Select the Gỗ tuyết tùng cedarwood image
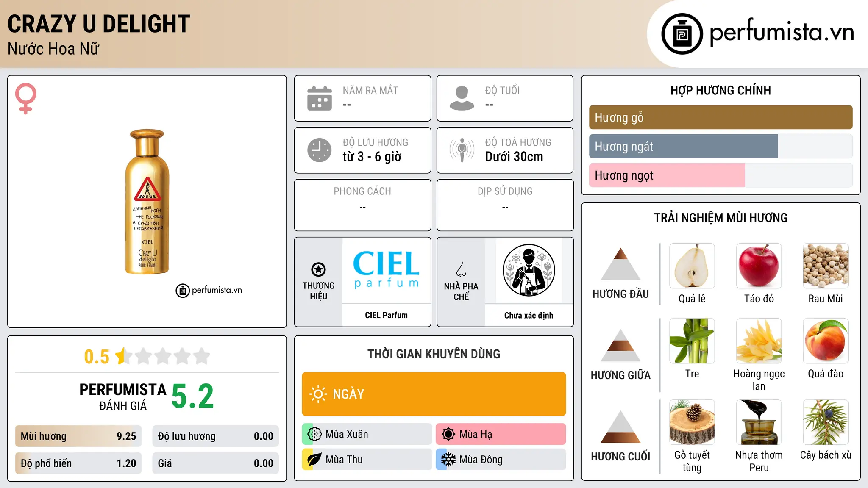Screen dimensions: 868x488 point(692,422)
